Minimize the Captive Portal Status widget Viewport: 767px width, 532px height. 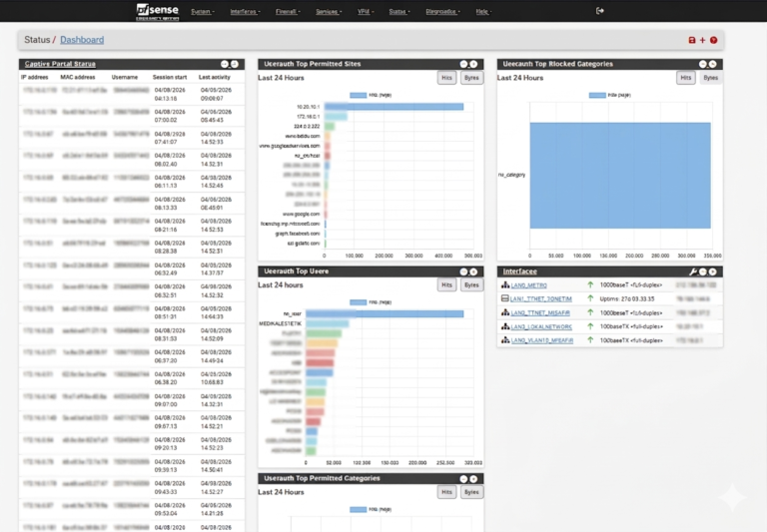click(225, 64)
